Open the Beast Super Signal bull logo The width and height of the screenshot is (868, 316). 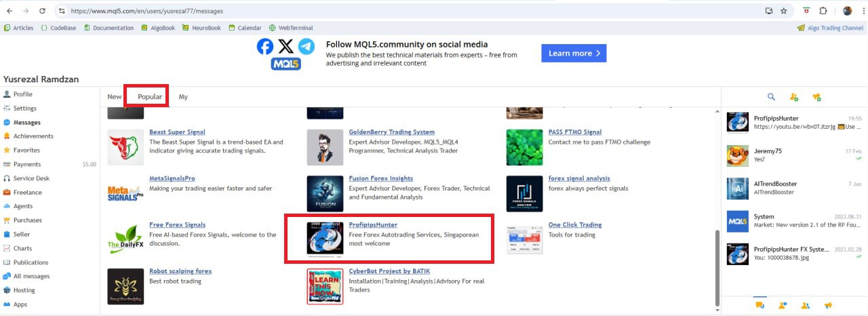[x=125, y=147]
